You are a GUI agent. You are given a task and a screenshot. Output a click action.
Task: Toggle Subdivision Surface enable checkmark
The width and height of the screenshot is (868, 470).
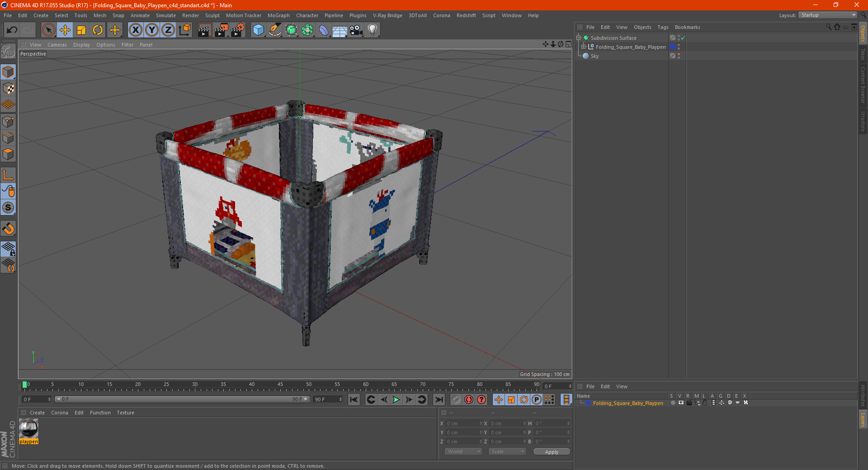tap(683, 38)
